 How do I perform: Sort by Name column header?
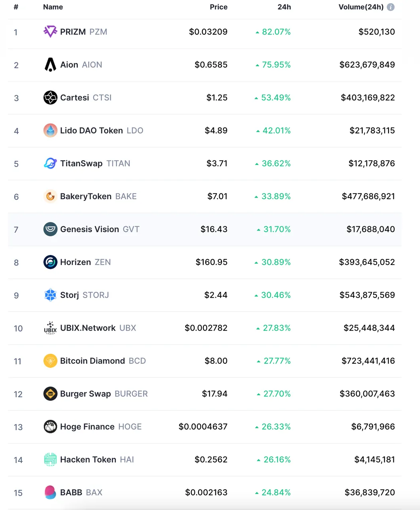pyautogui.click(x=53, y=7)
